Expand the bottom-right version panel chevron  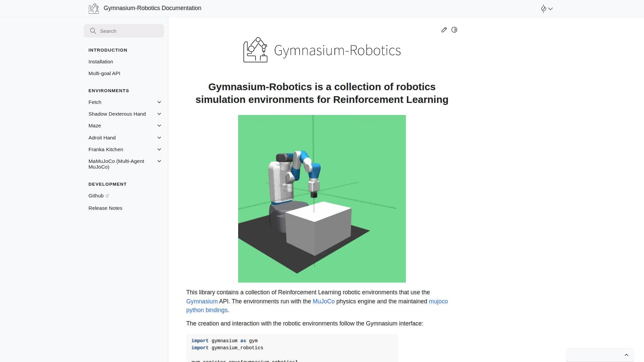626,355
